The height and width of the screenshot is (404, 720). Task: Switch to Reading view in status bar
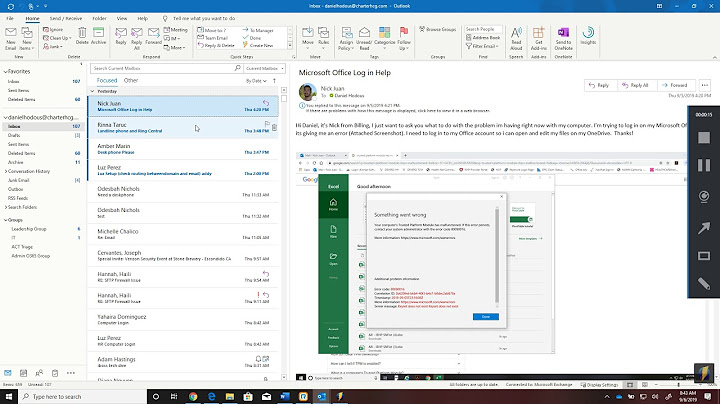point(645,385)
